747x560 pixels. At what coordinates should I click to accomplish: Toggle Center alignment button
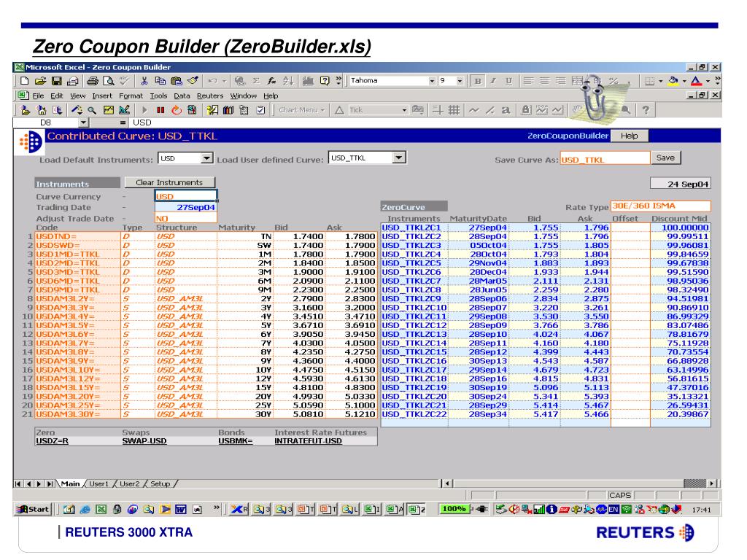(544, 81)
